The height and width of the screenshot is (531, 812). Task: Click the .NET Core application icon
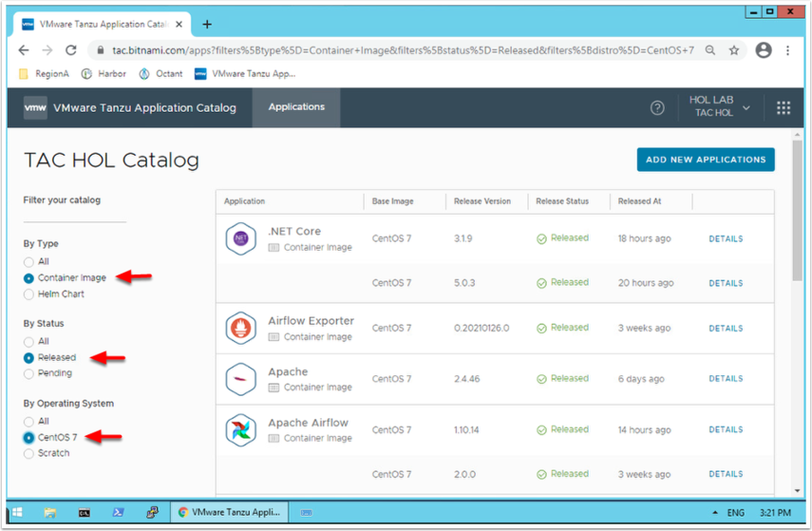click(x=241, y=238)
